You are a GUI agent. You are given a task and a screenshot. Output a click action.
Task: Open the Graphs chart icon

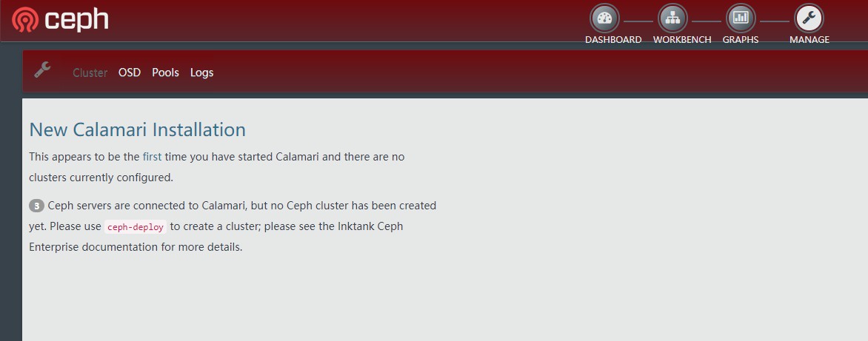point(741,18)
